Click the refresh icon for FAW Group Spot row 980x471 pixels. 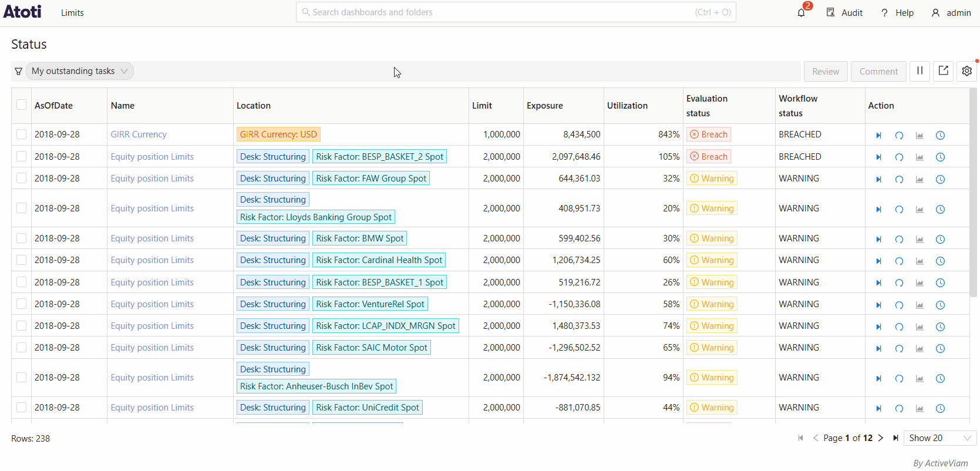899,179
